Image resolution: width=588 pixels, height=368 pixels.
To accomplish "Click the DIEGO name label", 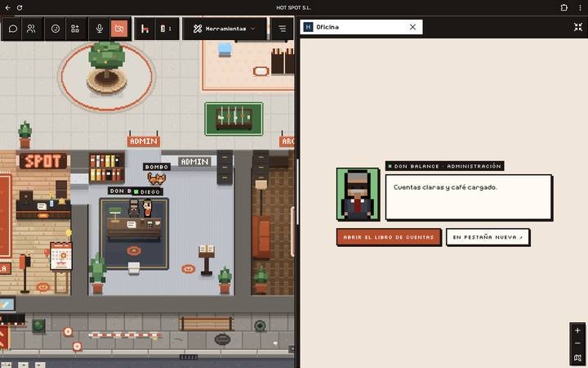I will 147,191.
